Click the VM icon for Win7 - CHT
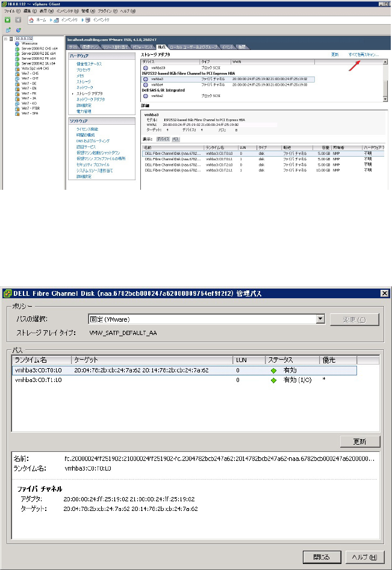This screenshot has height=570, width=392. coord(17,78)
